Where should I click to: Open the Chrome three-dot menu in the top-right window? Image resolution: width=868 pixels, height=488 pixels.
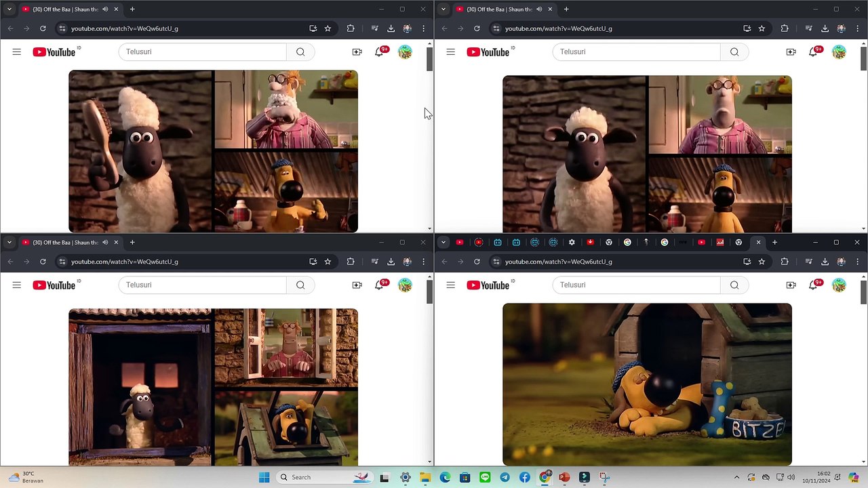click(858, 28)
